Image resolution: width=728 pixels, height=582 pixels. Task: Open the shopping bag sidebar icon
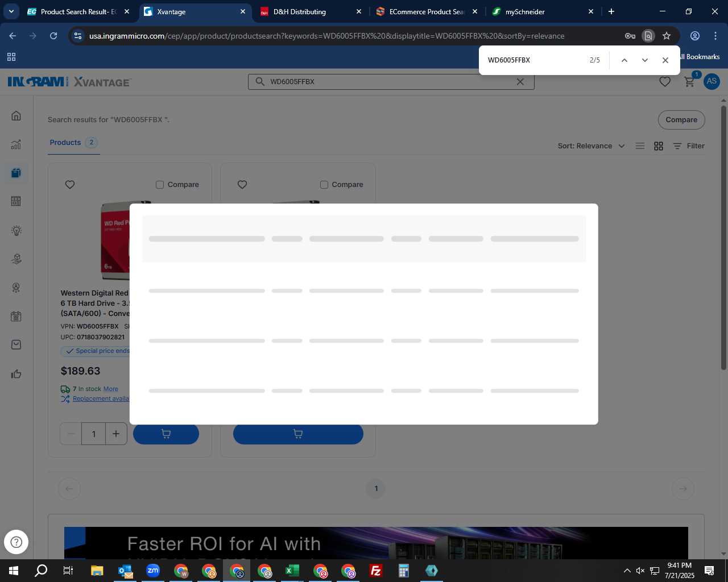16,345
